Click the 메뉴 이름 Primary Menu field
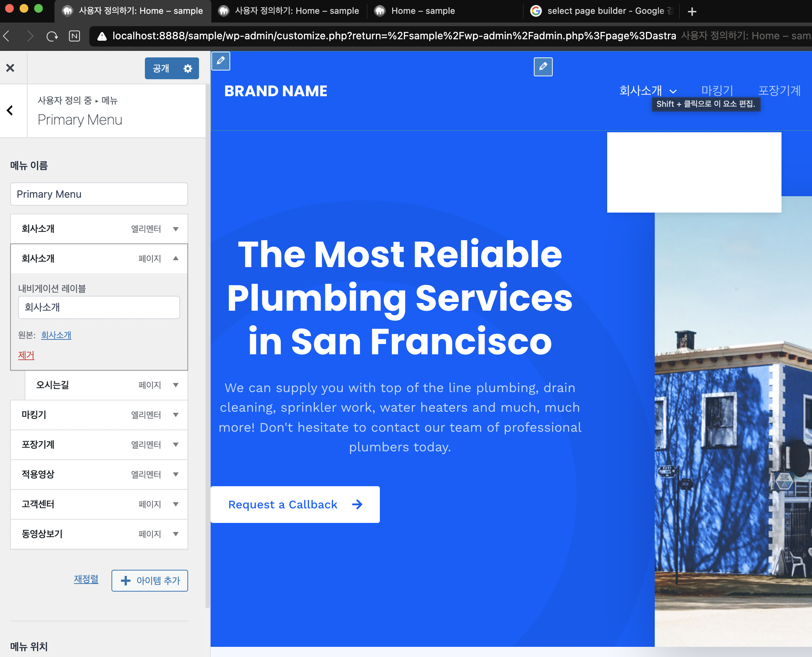Screen dimensions: 812x657 (x=99, y=194)
